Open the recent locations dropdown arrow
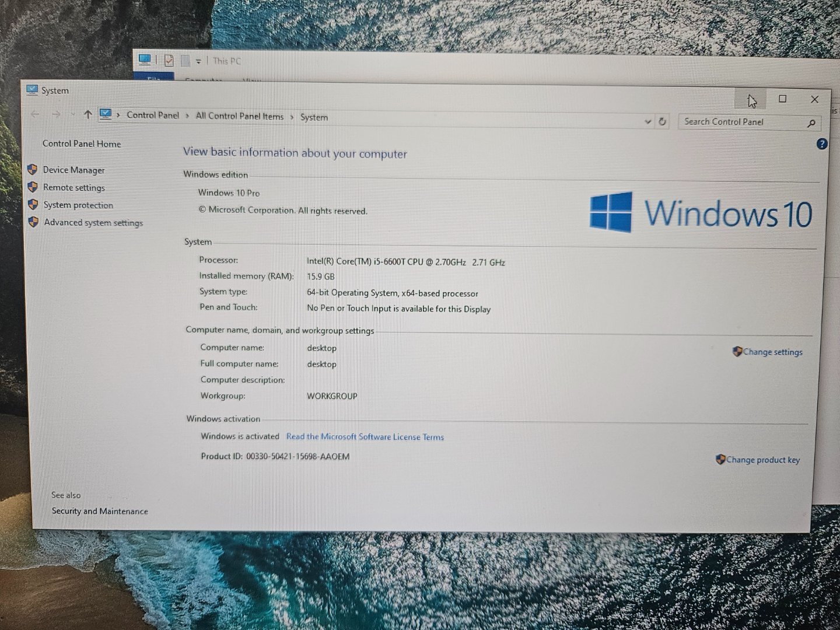The height and width of the screenshot is (630, 840). [72, 114]
